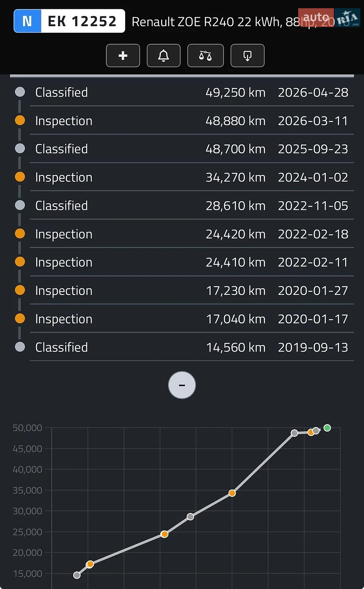
Task: Collapse the history list with minus button
Action: click(x=182, y=385)
